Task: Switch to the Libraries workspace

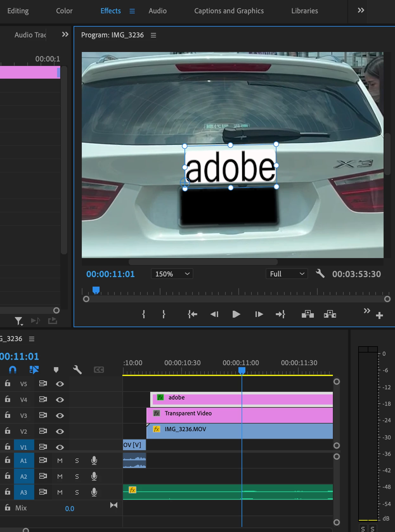Action: (305, 11)
